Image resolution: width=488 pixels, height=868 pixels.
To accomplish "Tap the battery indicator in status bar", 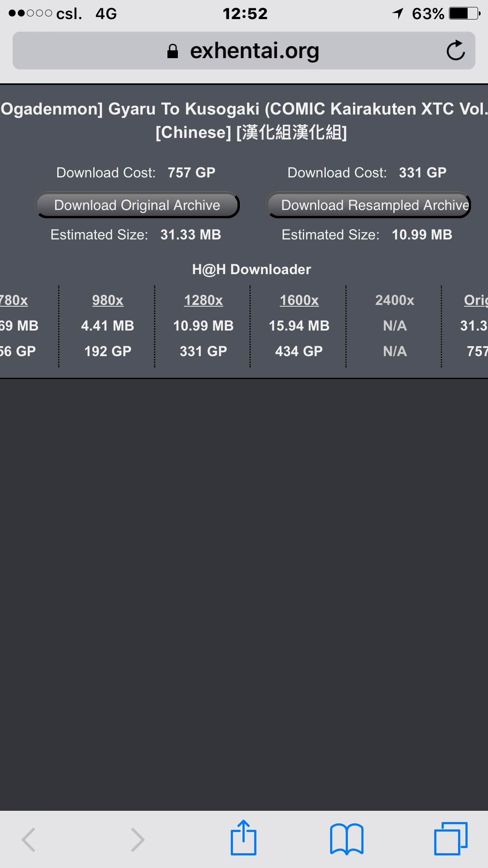I will coord(465,13).
